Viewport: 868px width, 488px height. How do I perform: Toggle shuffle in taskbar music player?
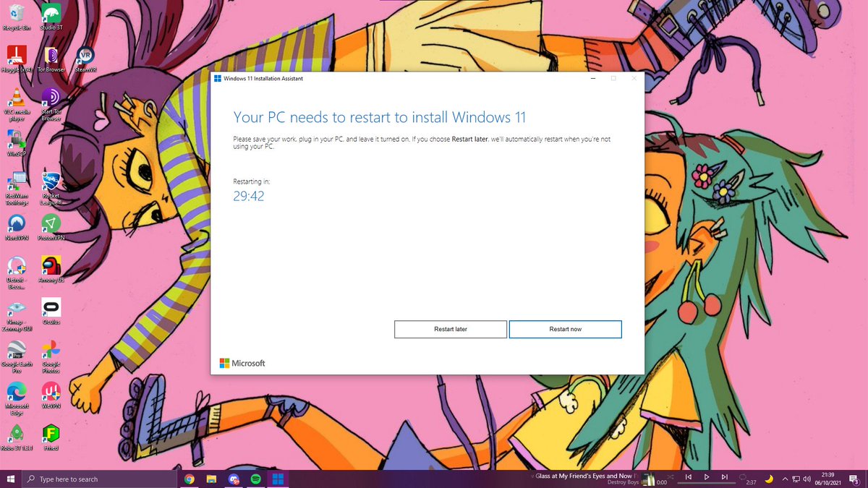[670, 477]
